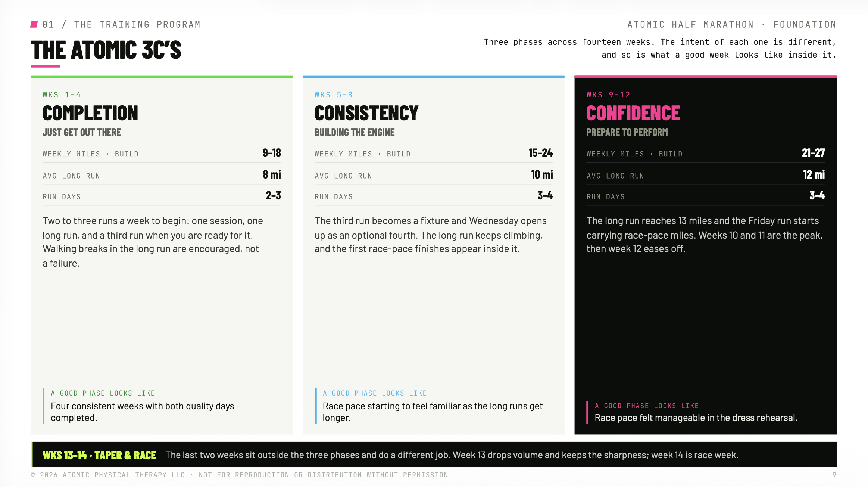Click the weekly miles value '9–18'

[x=271, y=153]
